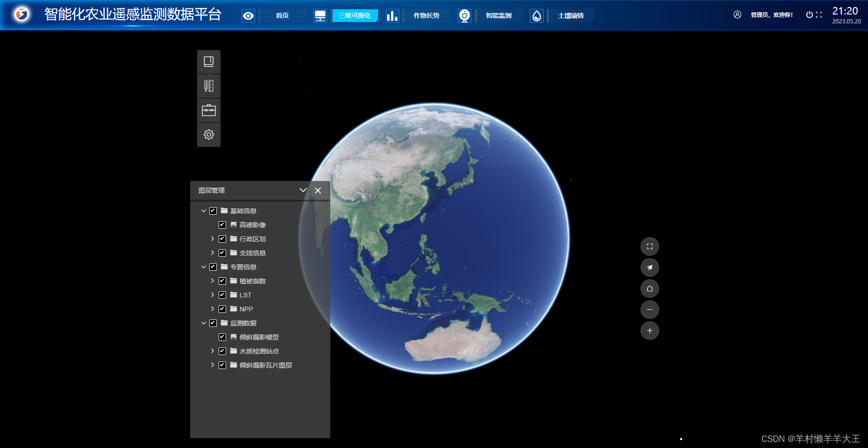Click the zoom in plus button
The height and width of the screenshot is (448, 868).
[x=650, y=331]
